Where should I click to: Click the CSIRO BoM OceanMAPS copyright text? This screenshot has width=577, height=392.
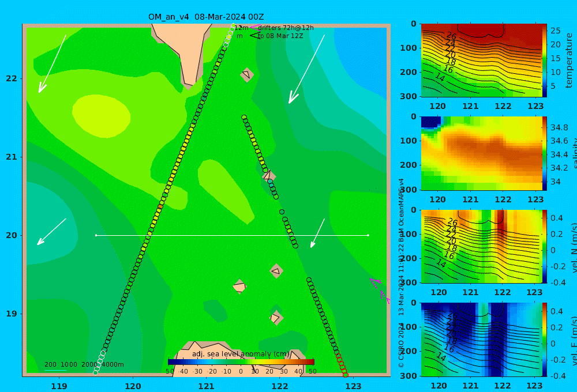tap(401, 273)
